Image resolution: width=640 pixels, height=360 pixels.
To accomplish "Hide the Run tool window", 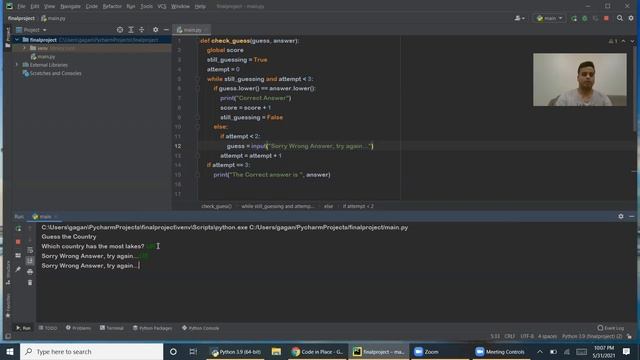I will [x=631, y=216].
